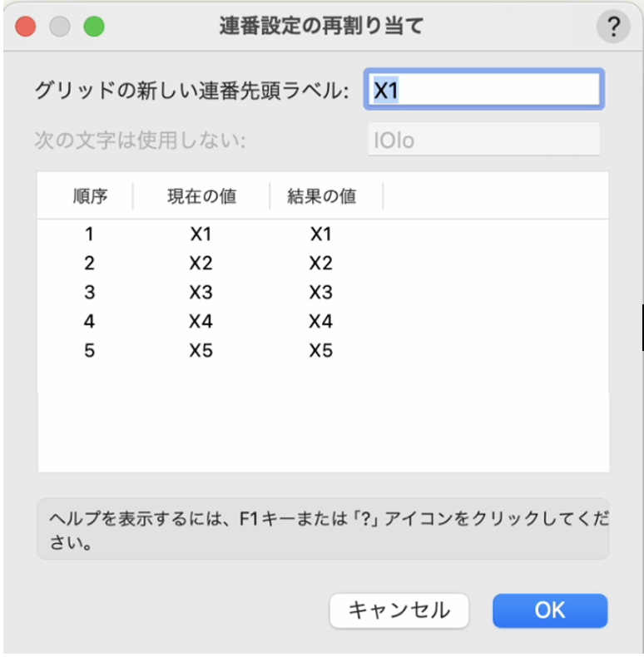The width and height of the screenshot is (644, 657).
Task: Select row 2 in the list
Action: (x=89, y=264)
